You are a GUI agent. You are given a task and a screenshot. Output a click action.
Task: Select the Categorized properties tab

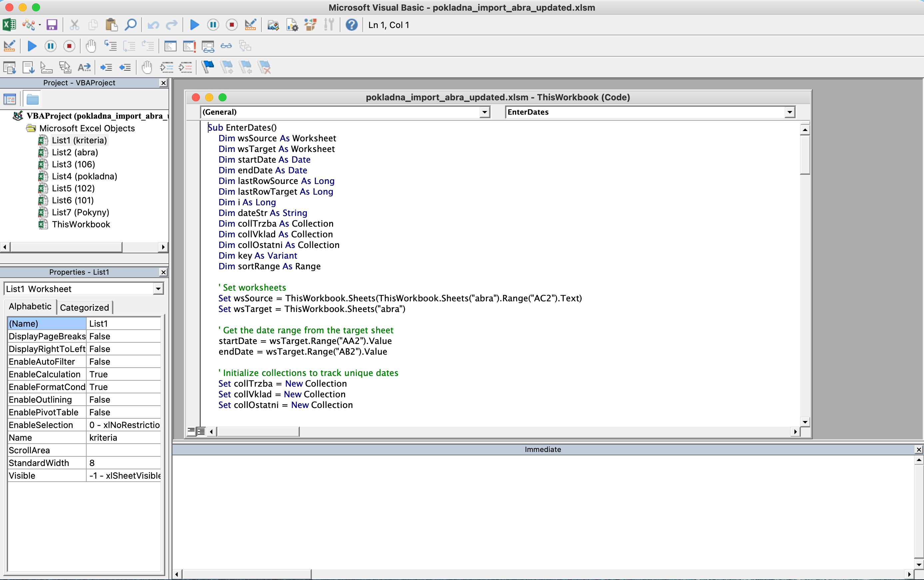pyautogui.click(x=84, y=307)
